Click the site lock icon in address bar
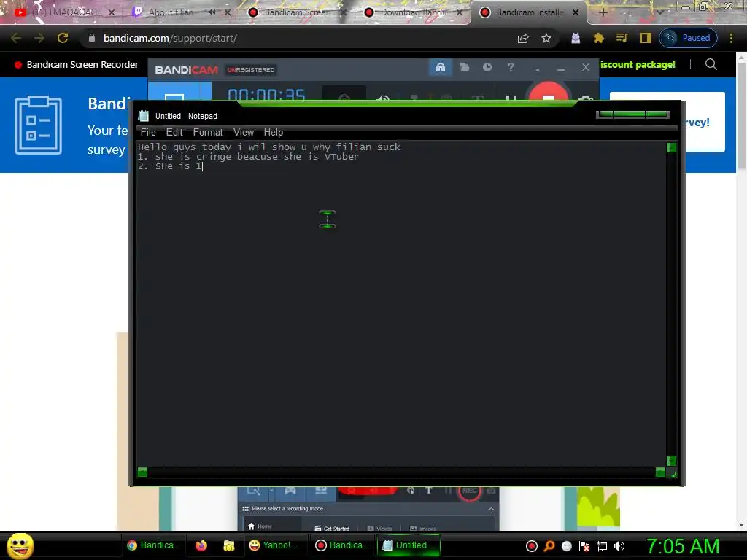Viewport: 747px width, 560px height. point(92,38)
